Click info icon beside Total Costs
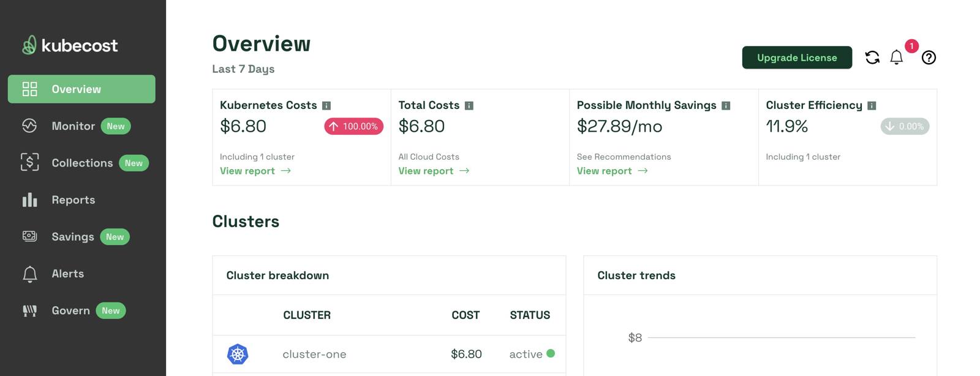The image size is (980, 376). click(469, 106)
